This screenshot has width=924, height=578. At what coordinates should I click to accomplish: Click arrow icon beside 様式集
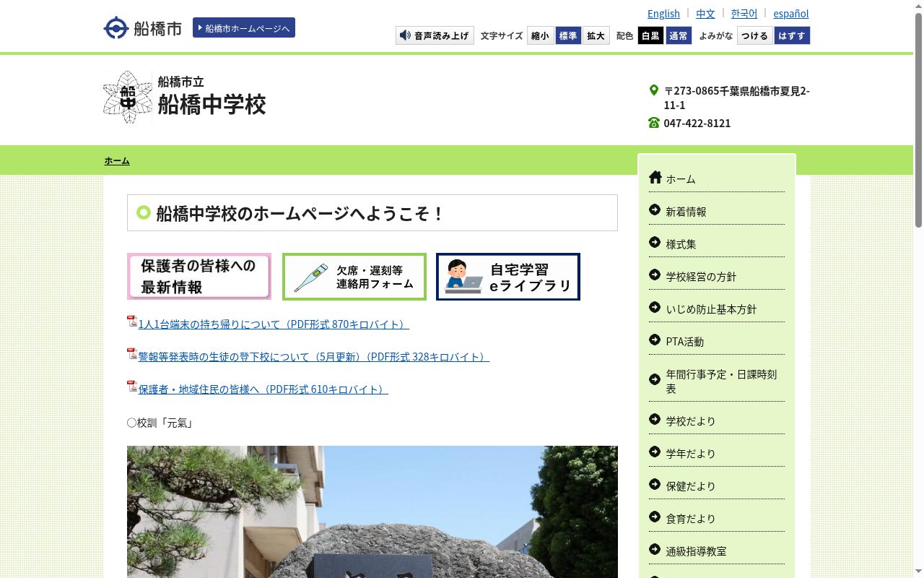[655, 242]
